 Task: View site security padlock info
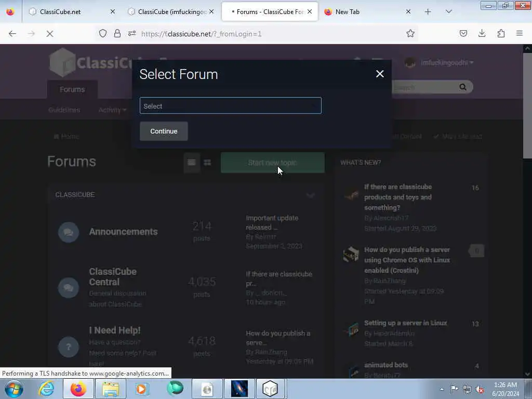click(117, 33)
